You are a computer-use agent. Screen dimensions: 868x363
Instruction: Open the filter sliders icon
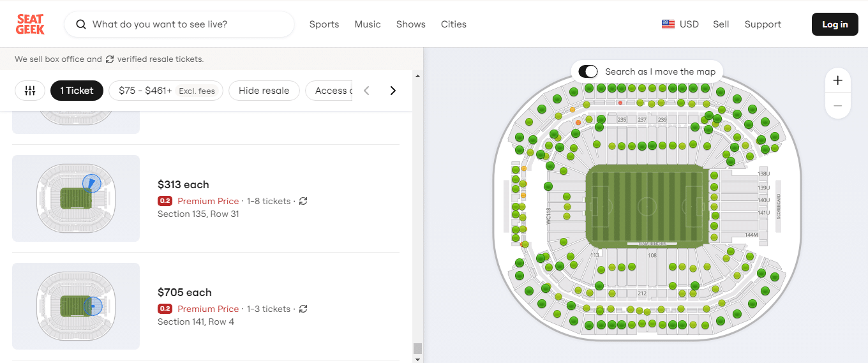pyautogui.click(x=30, y=91)
